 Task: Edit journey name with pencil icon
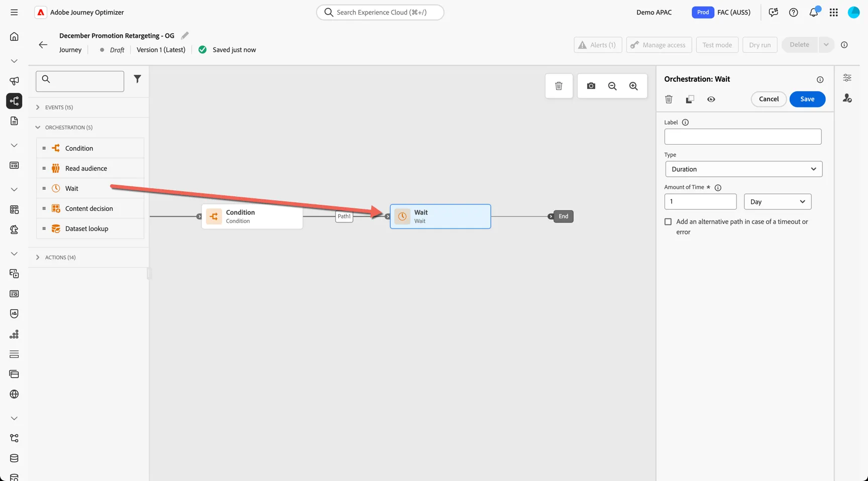pos(185,35)
